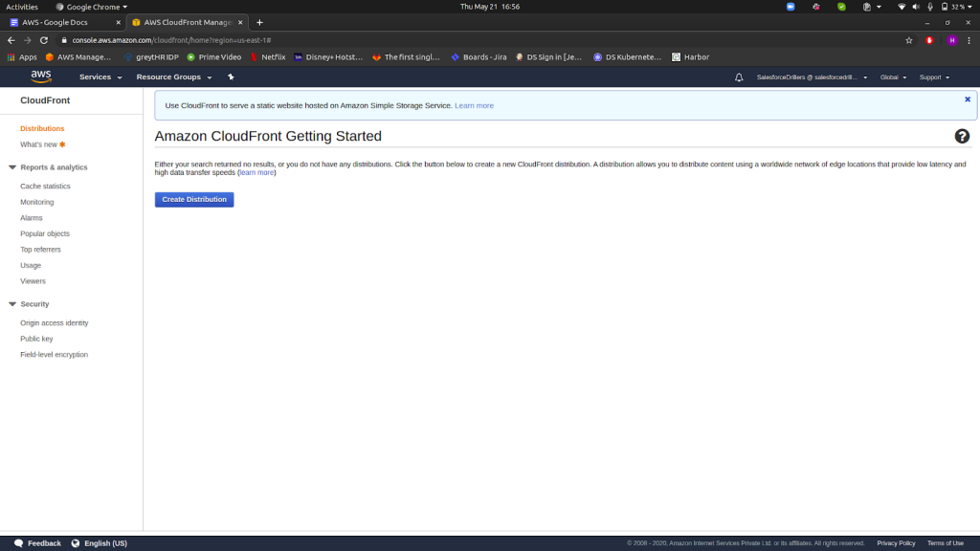This screenshot has height=551, width=980.
Task: Open the Google Chrome app menu
Action: 91,7
